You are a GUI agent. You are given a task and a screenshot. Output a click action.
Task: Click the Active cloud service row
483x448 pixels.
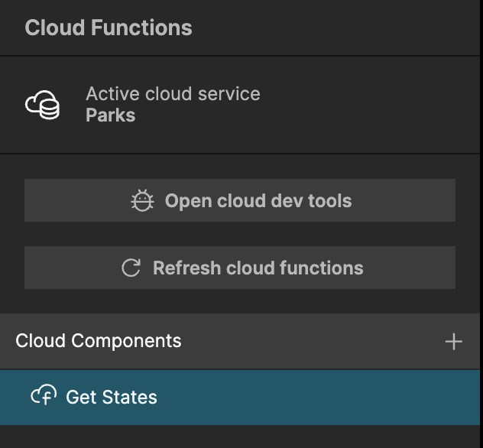click(240, 105)
